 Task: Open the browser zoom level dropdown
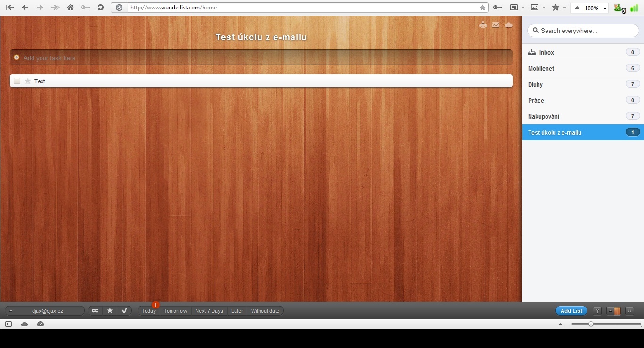(x=605, y=8)
